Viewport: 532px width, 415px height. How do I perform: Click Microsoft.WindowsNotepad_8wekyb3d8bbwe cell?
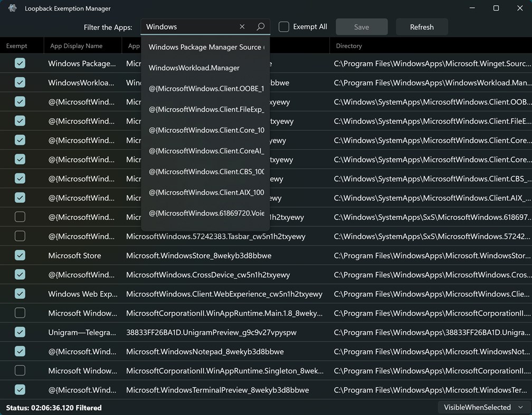tap(205, 352)
